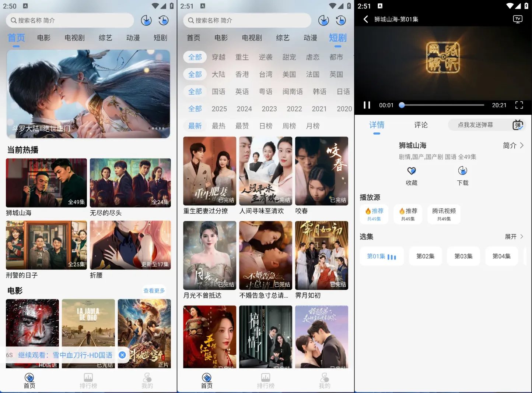Open watch history clock icon in left screen
Image resolution: width=532 pixels, height=393 pixels.
(x=164, y=20)
